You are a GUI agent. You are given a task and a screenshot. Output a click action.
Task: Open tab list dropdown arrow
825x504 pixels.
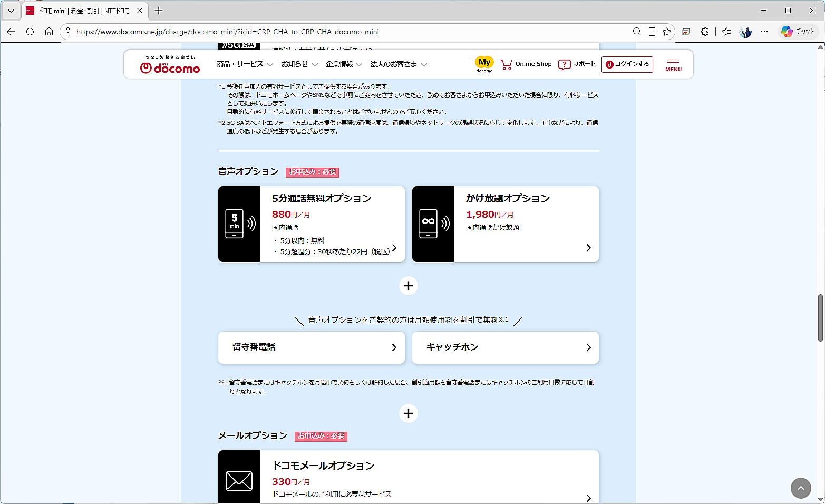coord(11,11)
